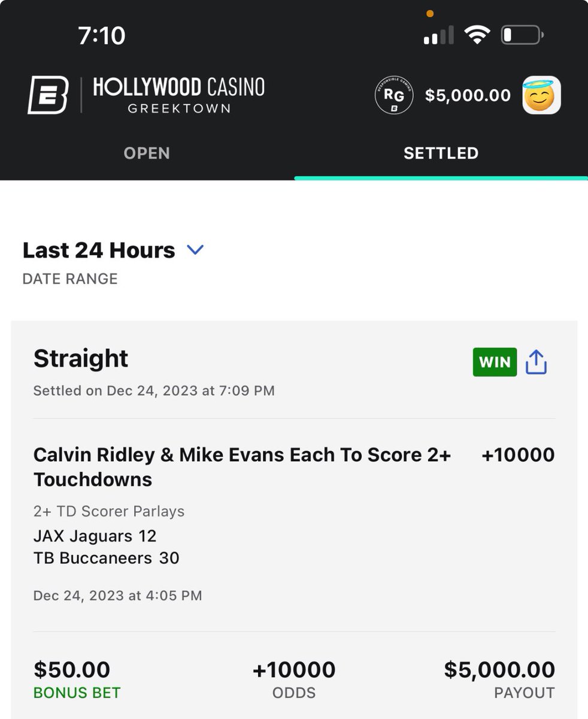588x719 pixels.
Task: Open Hollywood Casino Greektown home link
Action: [x=178, y=95]
